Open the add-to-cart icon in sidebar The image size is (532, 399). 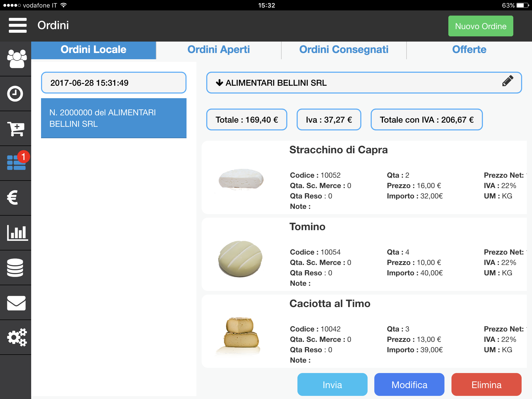click(16, 129)
